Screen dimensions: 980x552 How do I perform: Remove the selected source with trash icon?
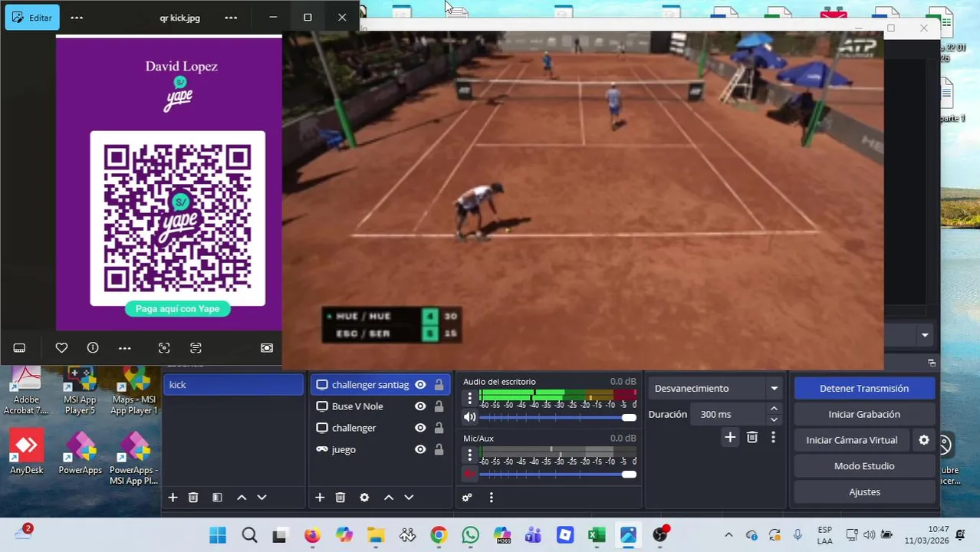[340, 498]
